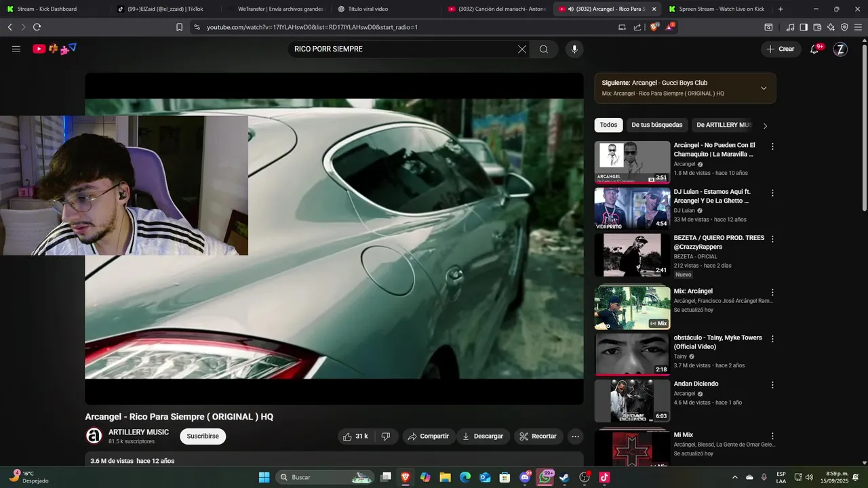Switch to the WeTransfer tab

277,9
